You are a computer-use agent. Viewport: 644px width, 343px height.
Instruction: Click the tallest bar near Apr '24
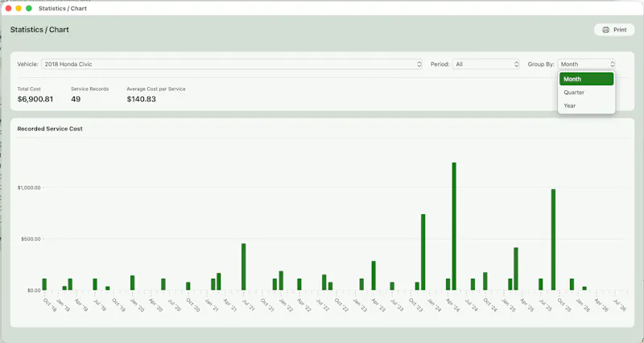(454, 226)
